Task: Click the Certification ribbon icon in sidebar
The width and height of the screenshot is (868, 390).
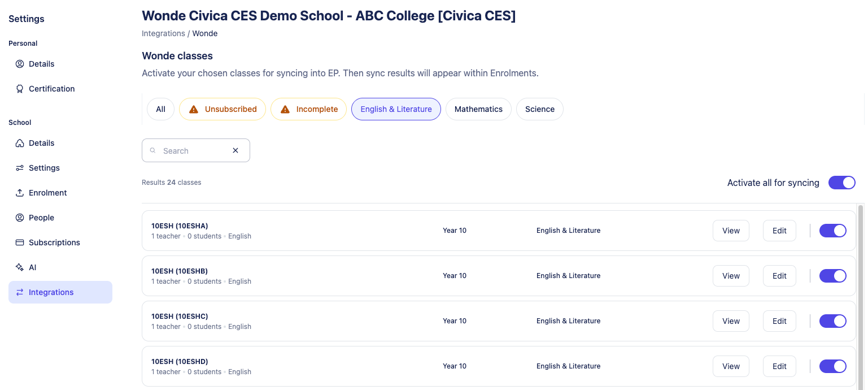Action: click(20, 89)
